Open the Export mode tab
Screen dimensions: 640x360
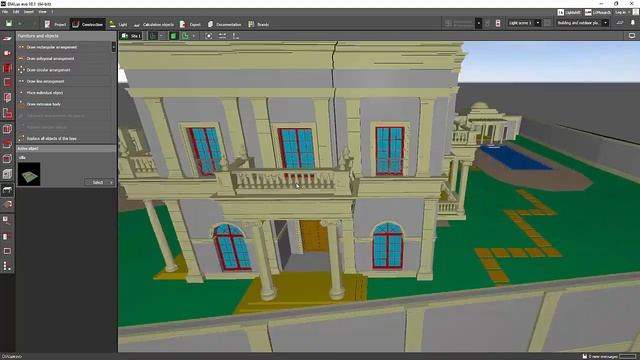pyautogui.click(x=190, y=24)
